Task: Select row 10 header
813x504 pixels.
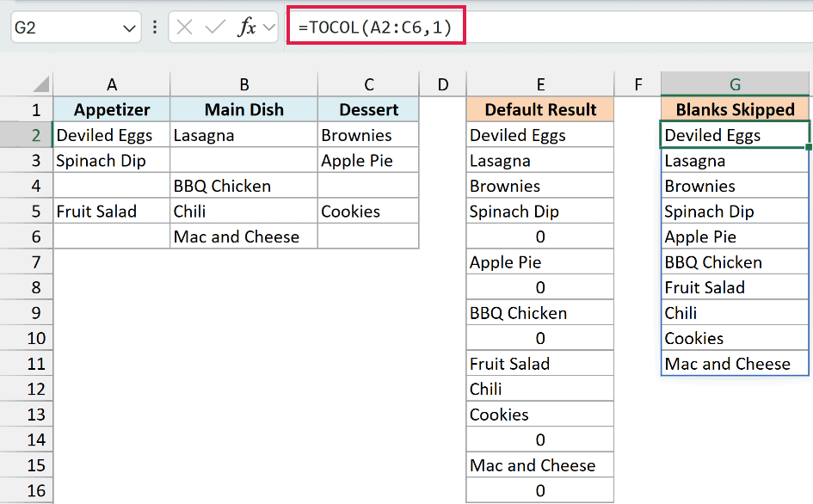Action: [x=27, y=338]
